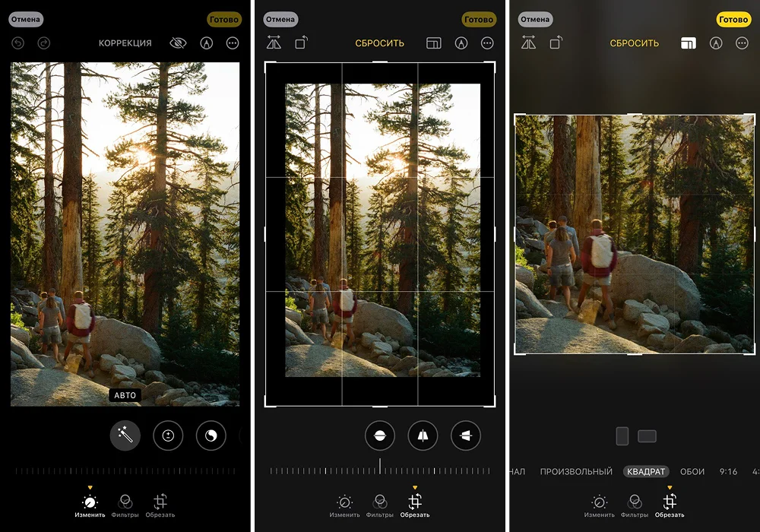Screen dimensions: 760x532
Task: Switch to landscape crop orientation in right screen
Action: coord(647,436)
